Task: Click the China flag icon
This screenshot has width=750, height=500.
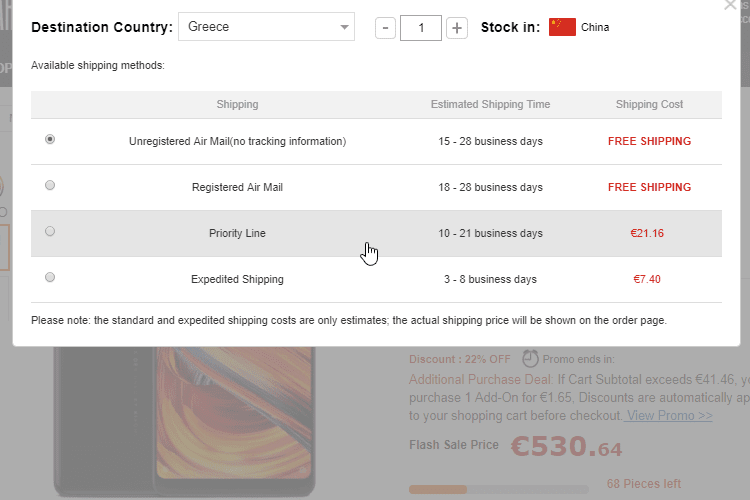Action: [x=562, y=27]
